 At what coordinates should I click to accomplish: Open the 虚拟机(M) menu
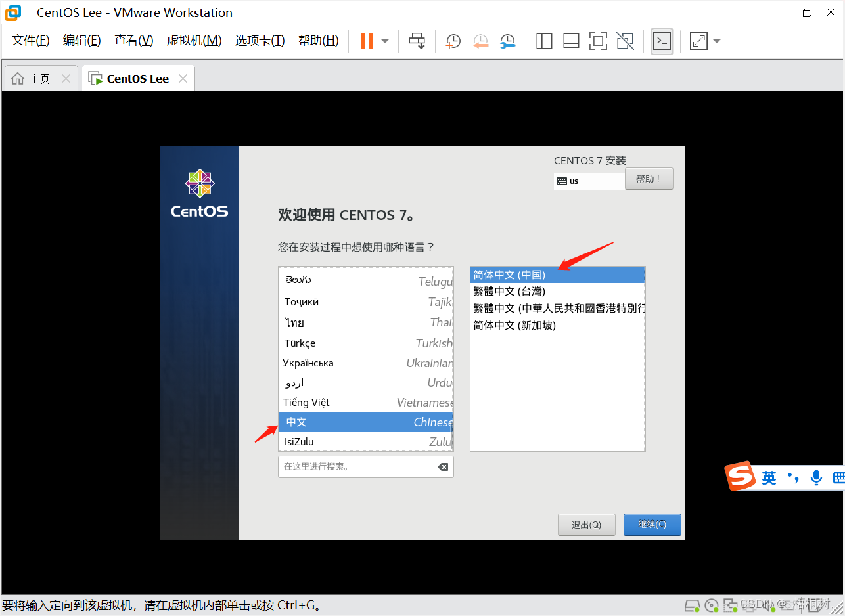point(194,40)
